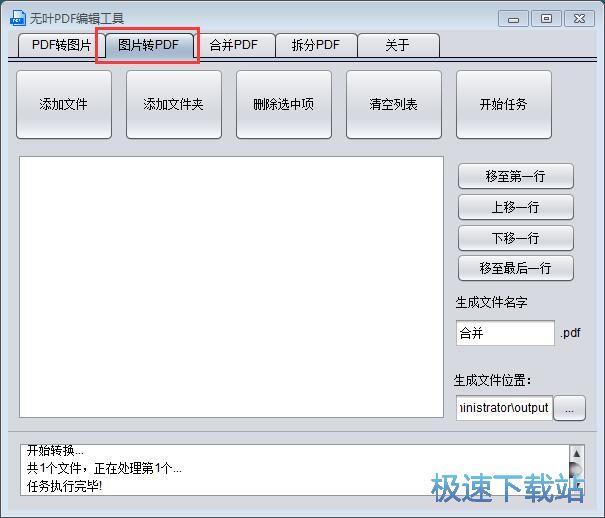605x518 pixels.
Task: Move item up with 上移一行
Action: [515, 207]
